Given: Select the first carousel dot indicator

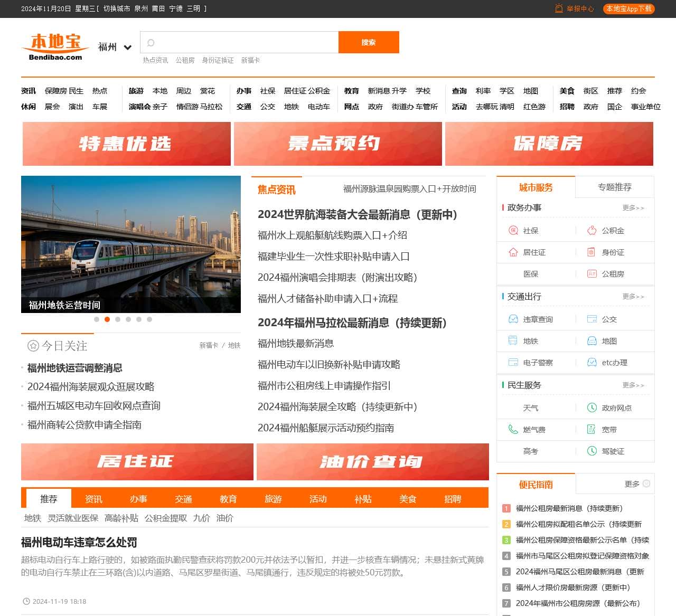Looking at the screenshot, I should pos(97,319).
